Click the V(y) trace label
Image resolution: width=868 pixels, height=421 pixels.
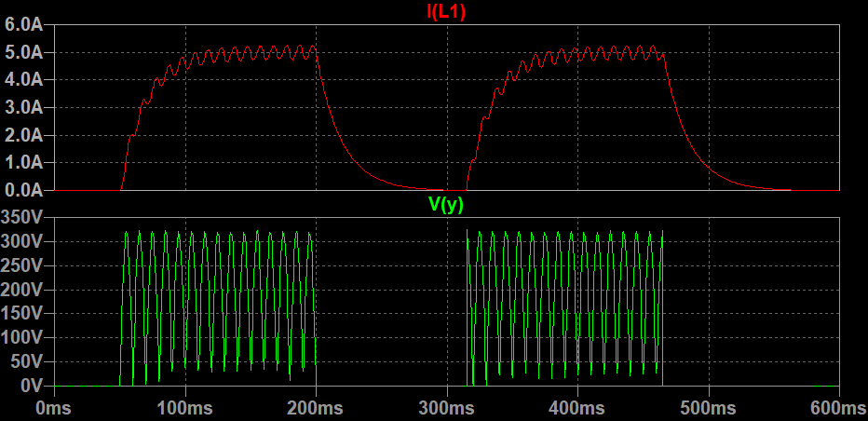[x=446, y=205]
